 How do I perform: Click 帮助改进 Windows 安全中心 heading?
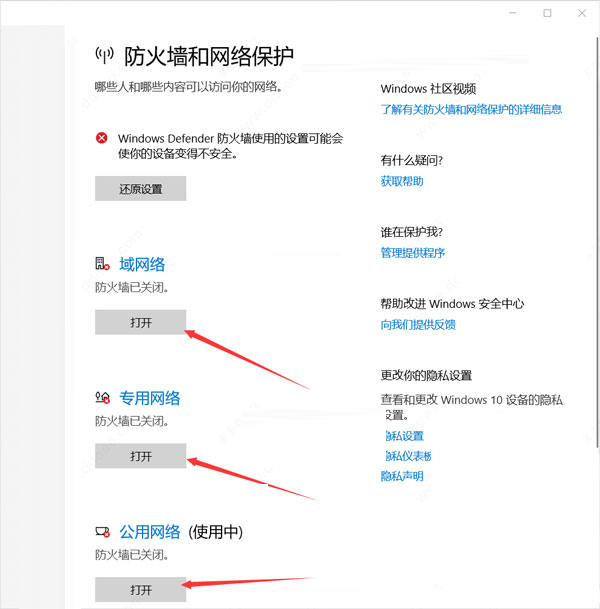point(452,303)
